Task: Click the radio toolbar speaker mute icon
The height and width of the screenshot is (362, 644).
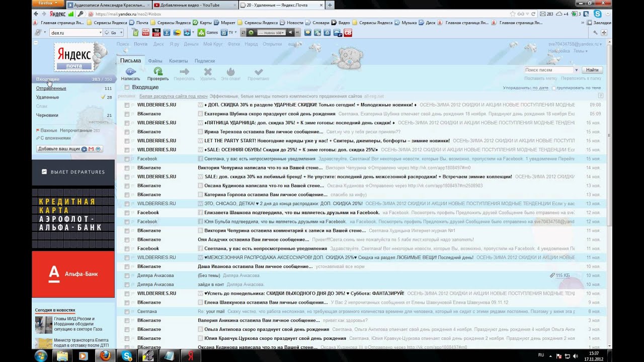Action: (290, 32)
